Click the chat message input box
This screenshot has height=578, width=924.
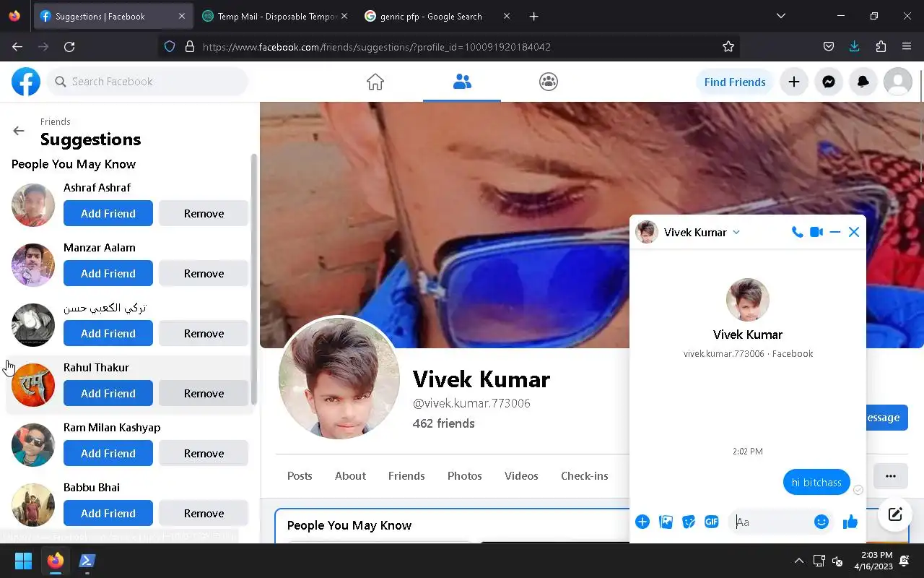771,522
